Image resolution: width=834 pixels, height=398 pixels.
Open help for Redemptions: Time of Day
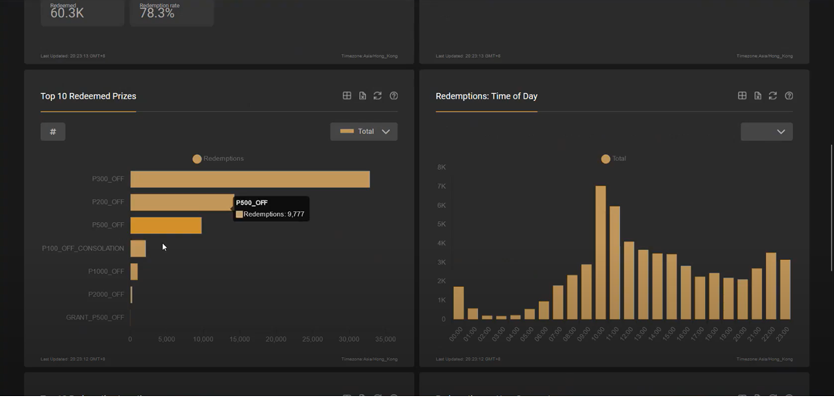click(789, 96)
